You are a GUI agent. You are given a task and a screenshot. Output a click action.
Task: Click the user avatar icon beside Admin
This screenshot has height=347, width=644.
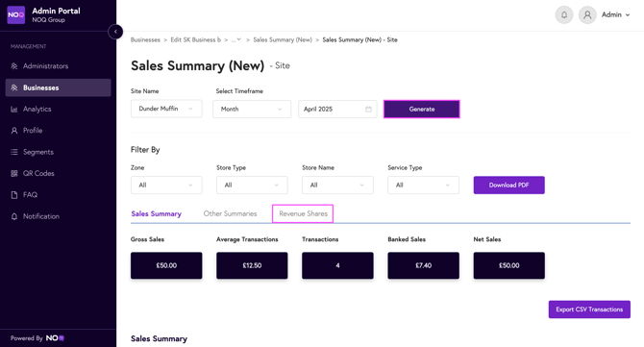point(587,14)
